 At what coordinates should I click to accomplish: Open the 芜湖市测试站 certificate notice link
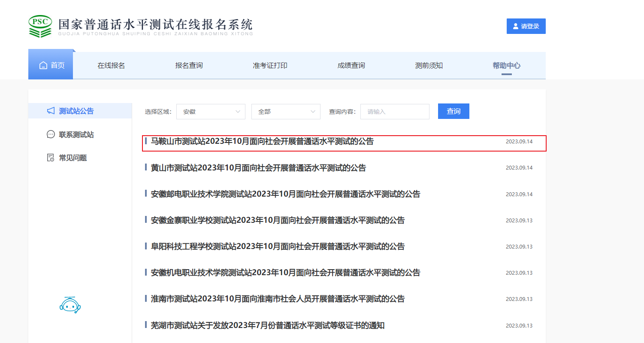pyautogui.click(x=267, y=325)
